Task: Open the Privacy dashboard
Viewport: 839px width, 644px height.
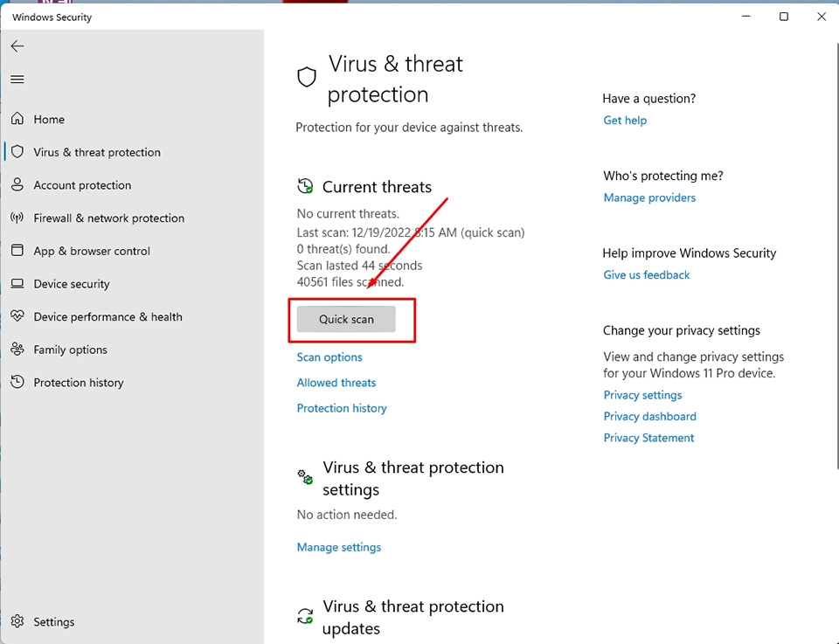Action: pos(649,416)
